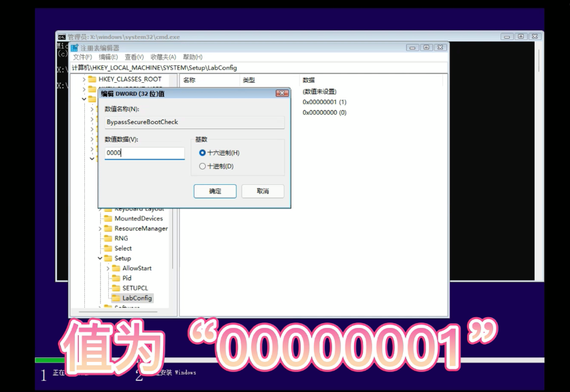The height and width of the screenshot is (392, 570).
Task: Click the Setup key folder icon
Action: click(x=107, y=258)
